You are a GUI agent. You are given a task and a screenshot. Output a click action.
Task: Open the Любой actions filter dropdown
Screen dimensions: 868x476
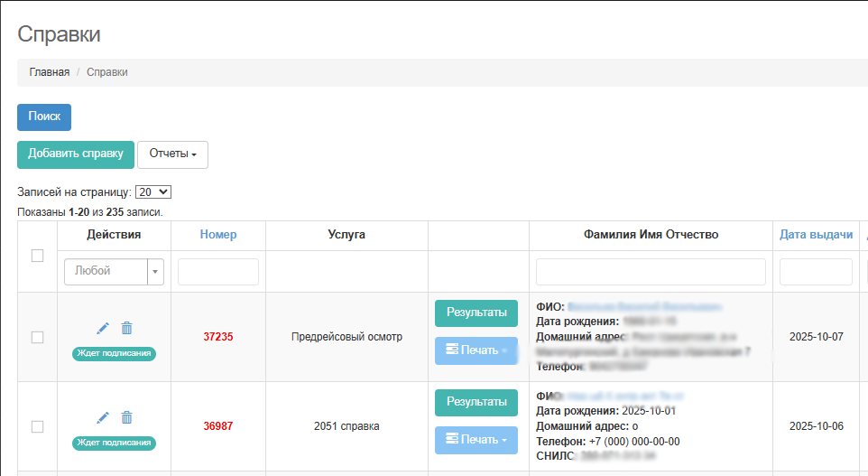(115, 271)
